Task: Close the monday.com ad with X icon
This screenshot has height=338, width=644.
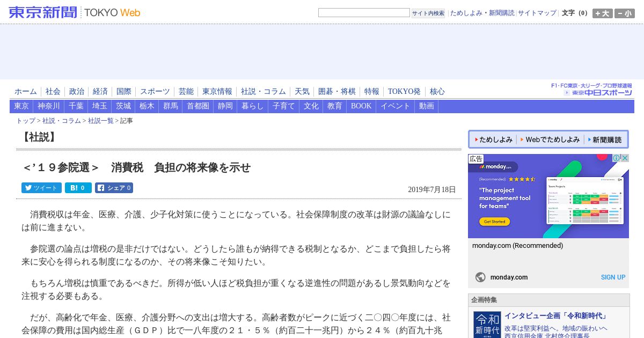Action: click(625, 158)
